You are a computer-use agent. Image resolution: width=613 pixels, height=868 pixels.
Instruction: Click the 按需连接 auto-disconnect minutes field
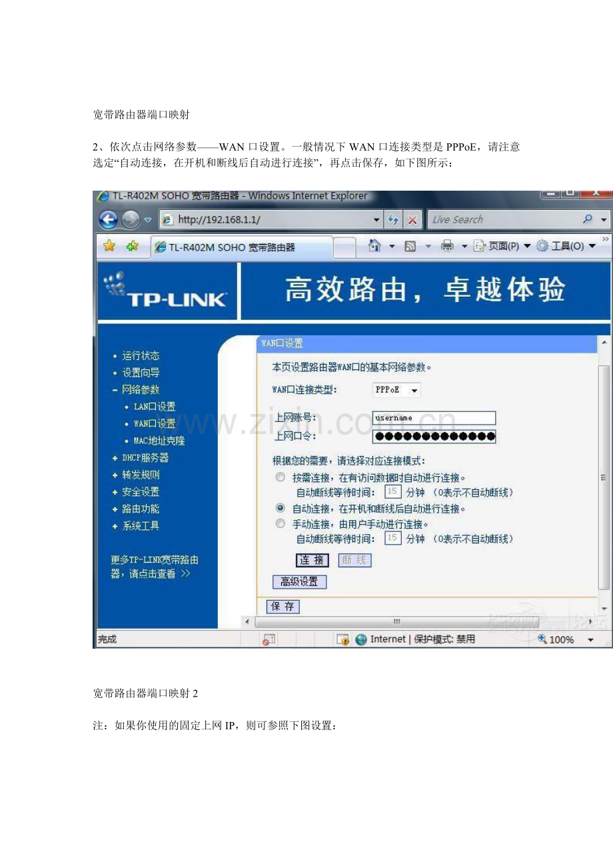click(x=393, y=492)
